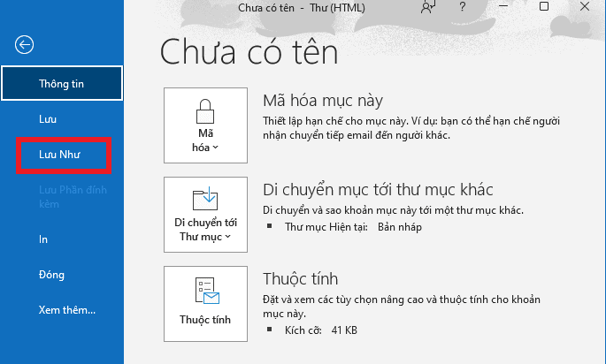Viewport: 606px width, 364px height.
Task: Go back using the circled arrow
Action: click(25, 45)
